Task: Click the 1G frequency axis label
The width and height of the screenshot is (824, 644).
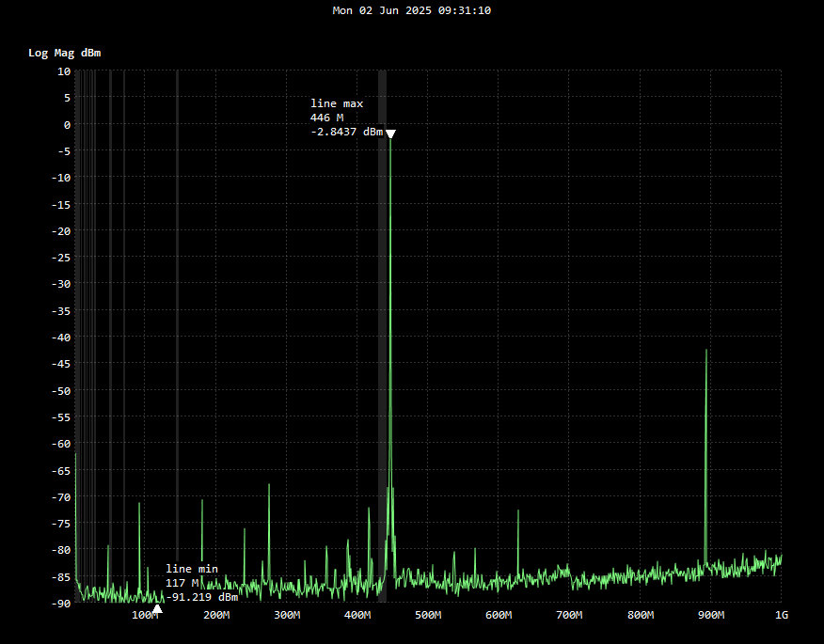Action: [x=781, y=615]
